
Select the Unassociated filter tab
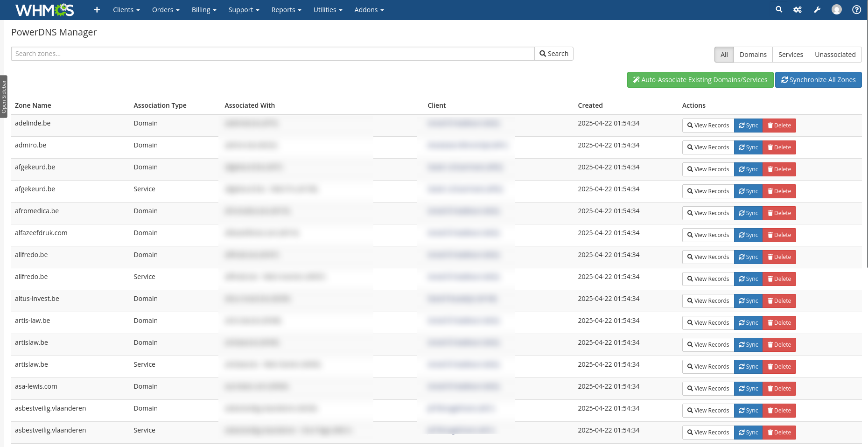(x=835, y=55)
